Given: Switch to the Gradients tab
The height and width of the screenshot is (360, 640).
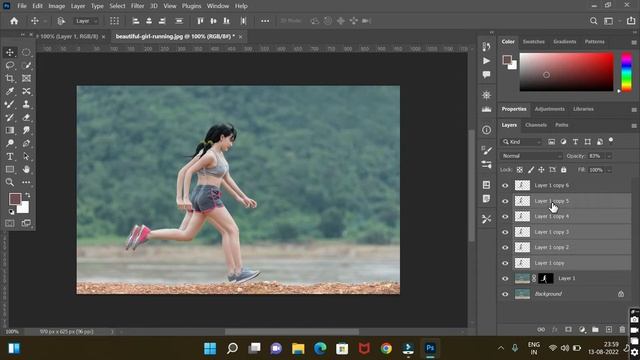Looking at the screenshot, I should point(564,42).
